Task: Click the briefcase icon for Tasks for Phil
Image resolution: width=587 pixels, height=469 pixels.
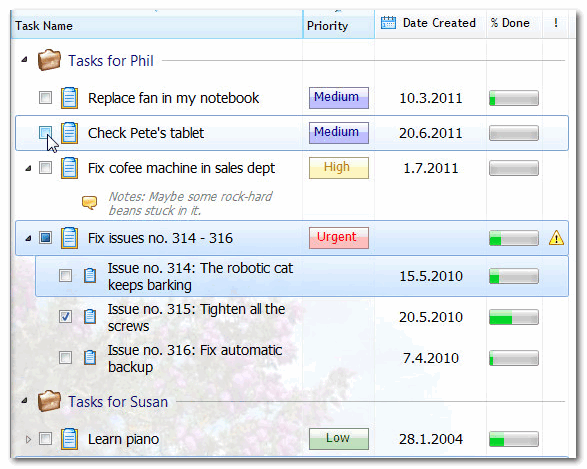Action: (x=49, y=60)
